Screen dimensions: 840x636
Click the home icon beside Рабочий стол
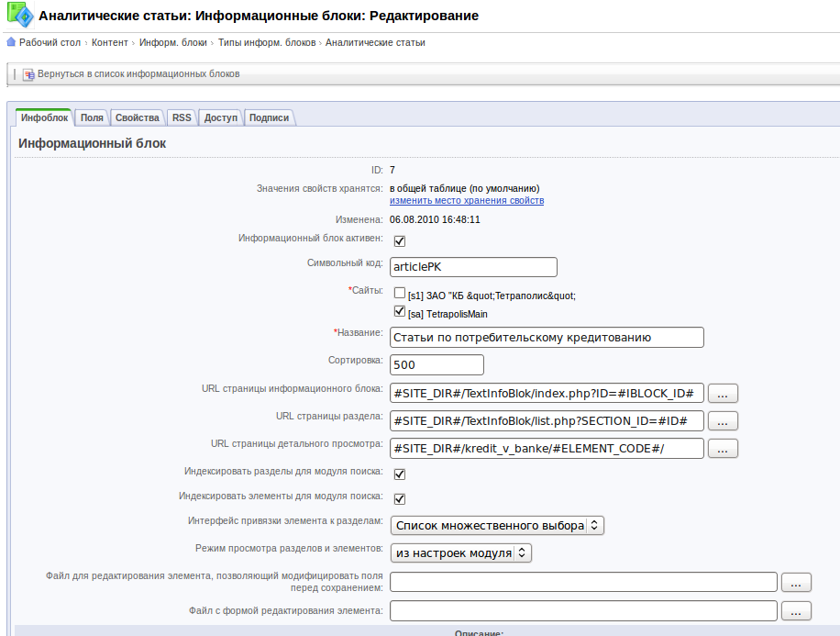[11, 42]
